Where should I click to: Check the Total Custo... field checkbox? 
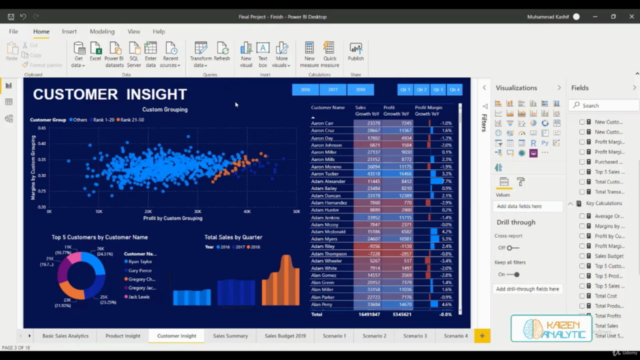[x=582, y=182]
